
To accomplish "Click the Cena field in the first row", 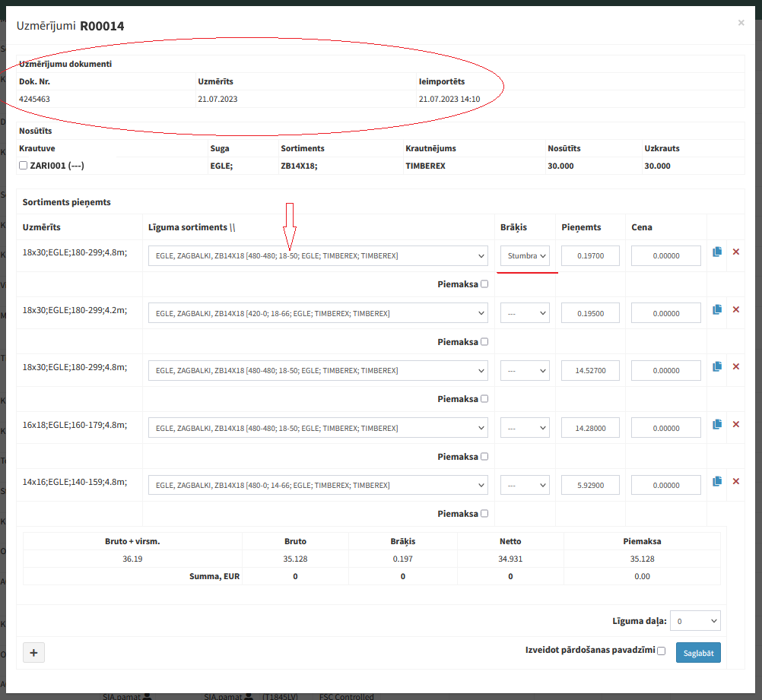I will pos(665,256).
